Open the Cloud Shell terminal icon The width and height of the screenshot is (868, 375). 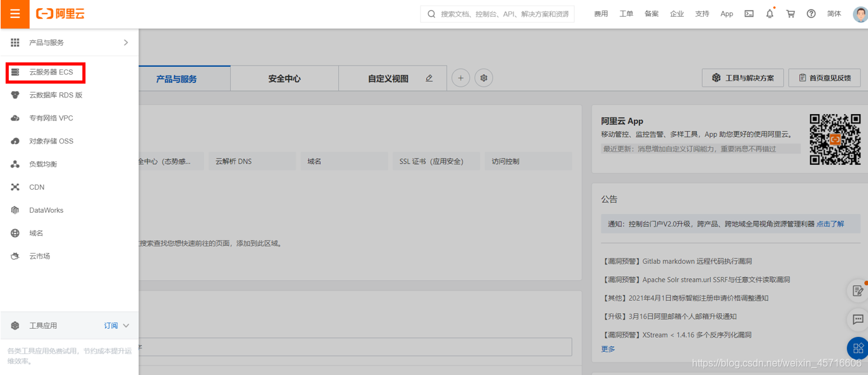(749, 14)
